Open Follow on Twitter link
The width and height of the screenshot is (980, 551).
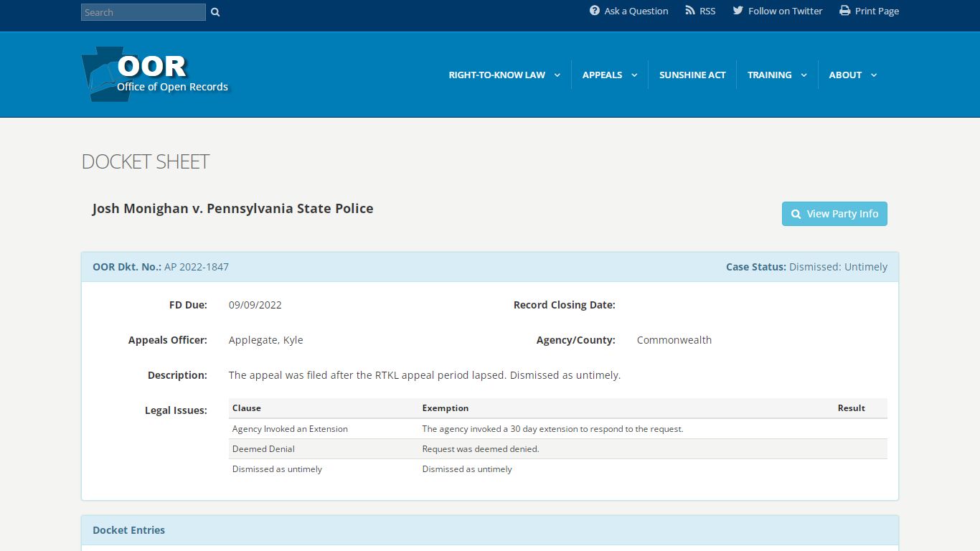click(786, 11)
